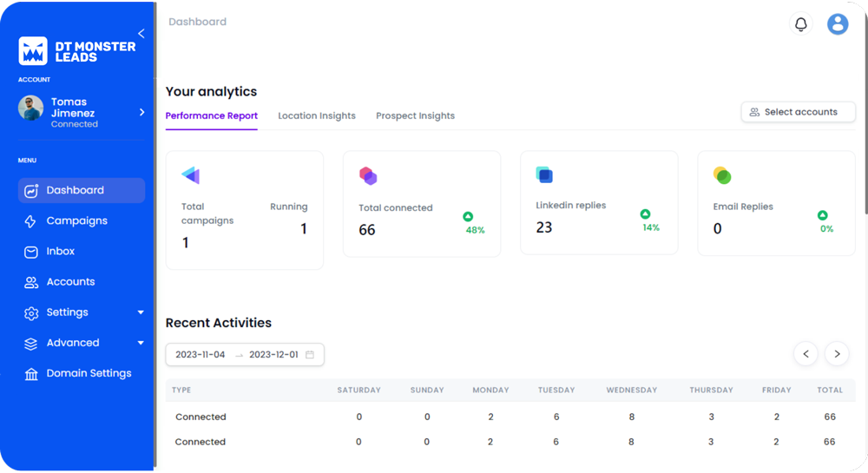Switch to the Location Insights tab
Viewport: 868px width, 473px height.
click(x=316, y=115)
